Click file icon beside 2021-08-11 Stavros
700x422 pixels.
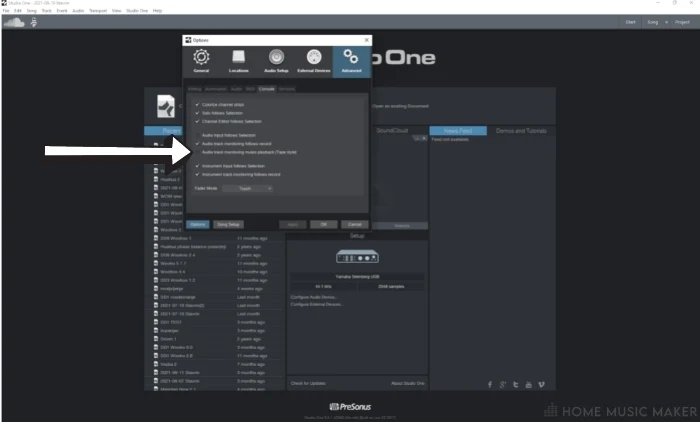pyautogui.click(x=156, y=372)
